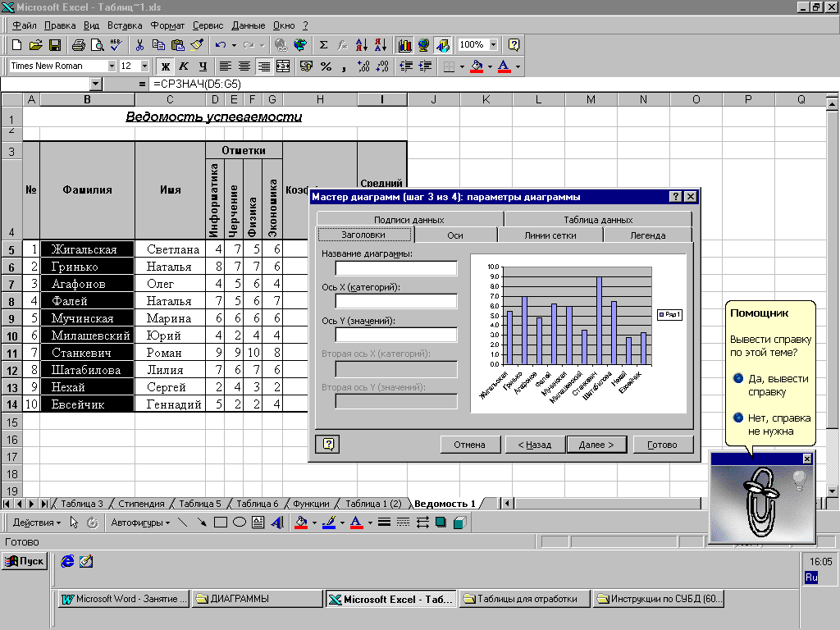Open the Файл menu
This screenshot has width=840, height=630.
point(25,25)
